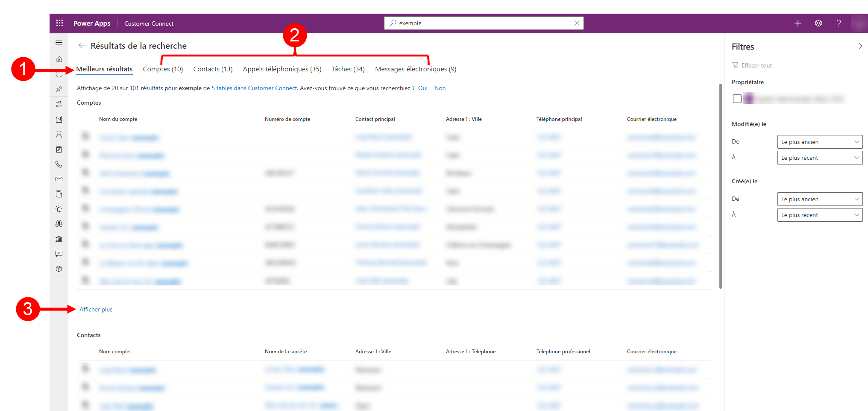This screenshot has width=868, height=411.
Task: Click Non feedback link
Action: 440,88
